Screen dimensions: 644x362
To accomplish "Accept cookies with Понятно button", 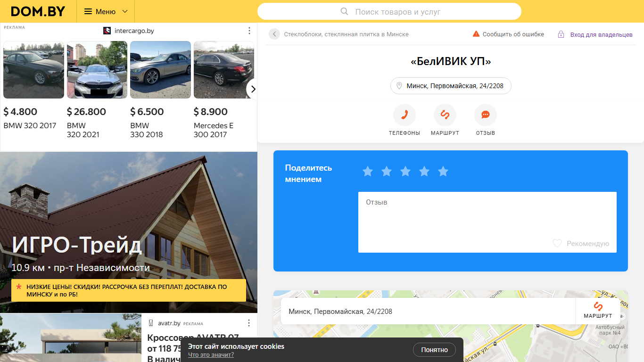I will pyautogui.click(x=434, y=350).
